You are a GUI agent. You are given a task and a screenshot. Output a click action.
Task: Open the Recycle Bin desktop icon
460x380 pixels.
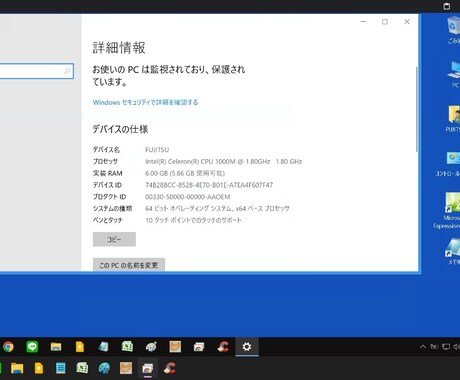tap(454, 29)
